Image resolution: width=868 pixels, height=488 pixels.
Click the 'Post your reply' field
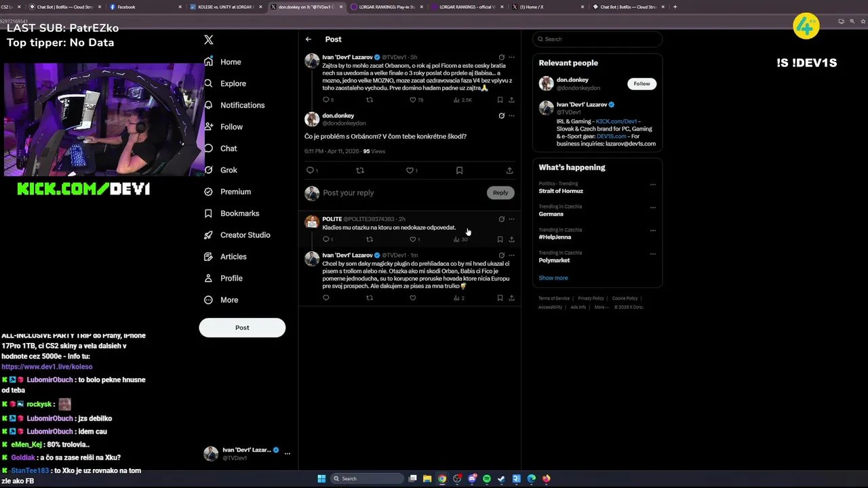click(400, 192)
